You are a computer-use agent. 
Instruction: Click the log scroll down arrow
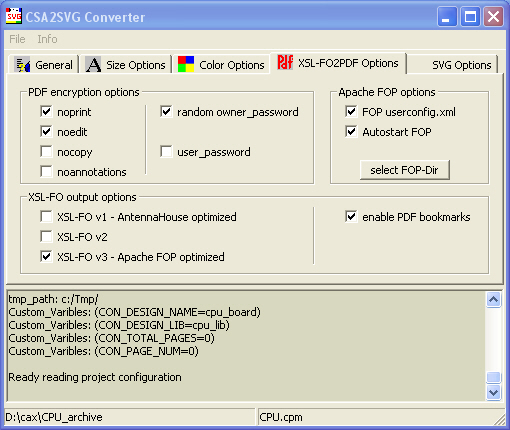[x=493, y=392]
